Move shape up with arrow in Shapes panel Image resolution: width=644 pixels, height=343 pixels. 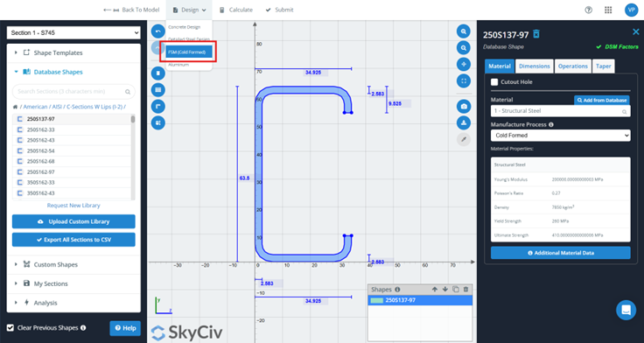pos(435,290)
